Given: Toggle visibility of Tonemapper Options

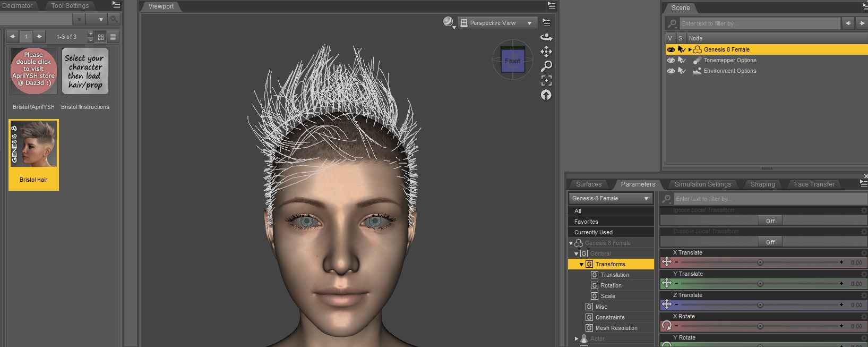Looking at the screenshot, I should 671,60.
